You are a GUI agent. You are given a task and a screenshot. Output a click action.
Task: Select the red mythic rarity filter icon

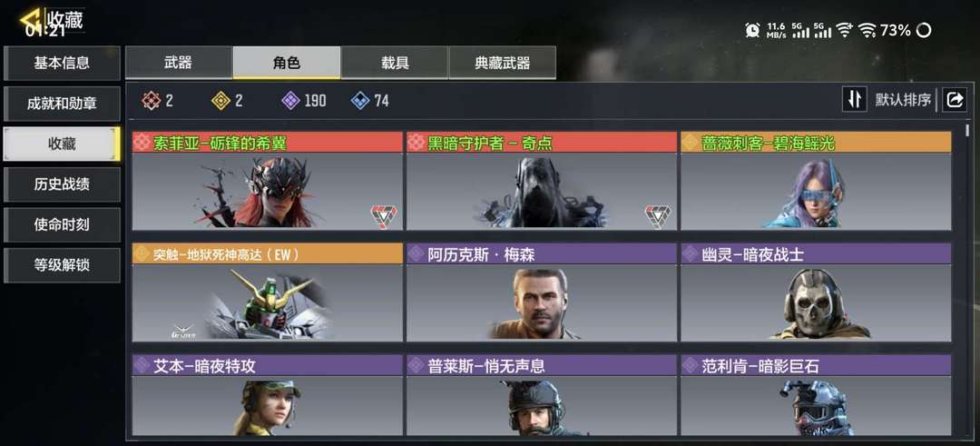[x=151, y=101]
